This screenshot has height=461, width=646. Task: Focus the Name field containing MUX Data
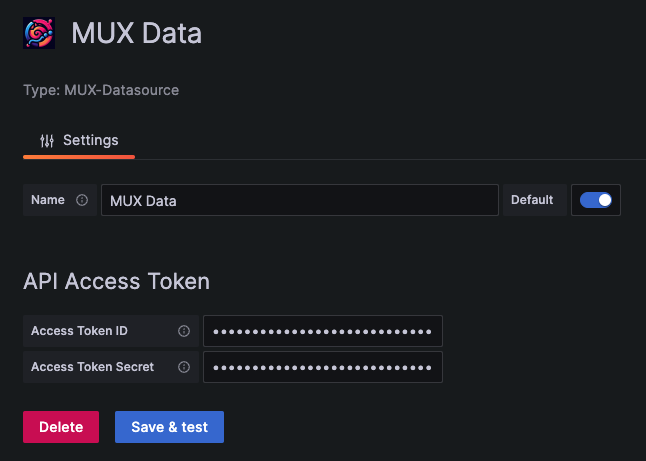300,200
